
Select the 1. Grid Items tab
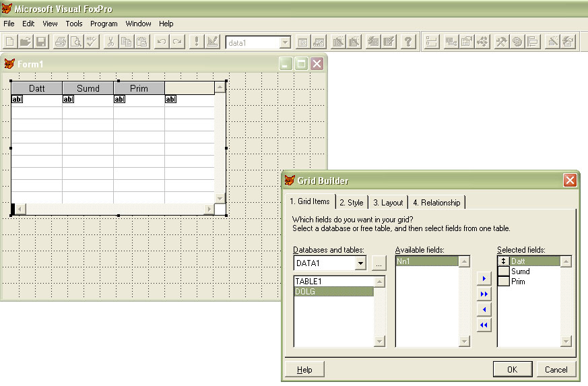[310, 201]
